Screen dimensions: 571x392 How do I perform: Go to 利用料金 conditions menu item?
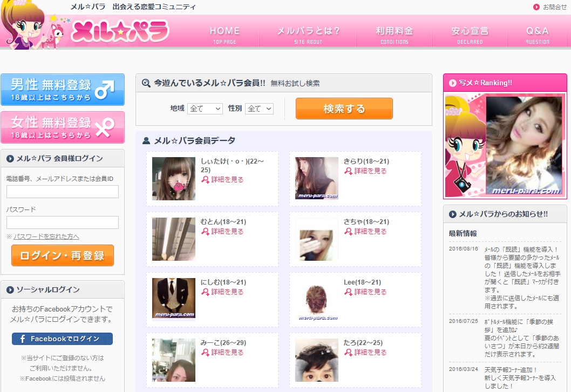pyautogui.click(x=394, y=35)
